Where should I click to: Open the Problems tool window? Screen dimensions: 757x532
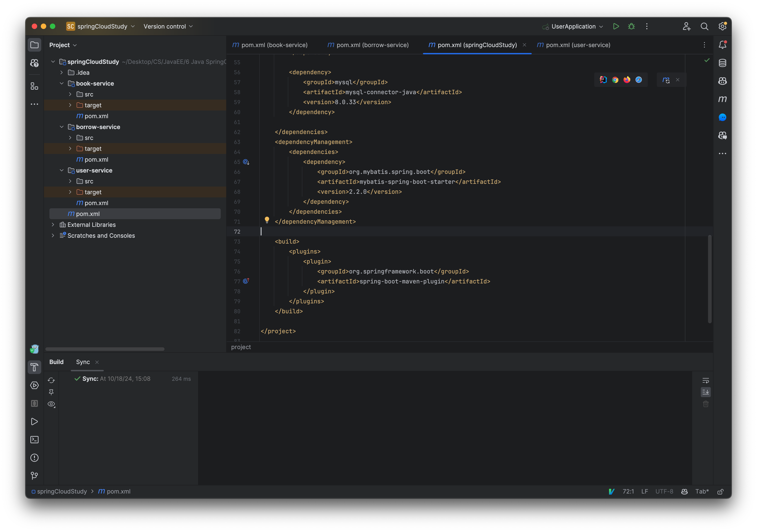[x=34, y=458]
